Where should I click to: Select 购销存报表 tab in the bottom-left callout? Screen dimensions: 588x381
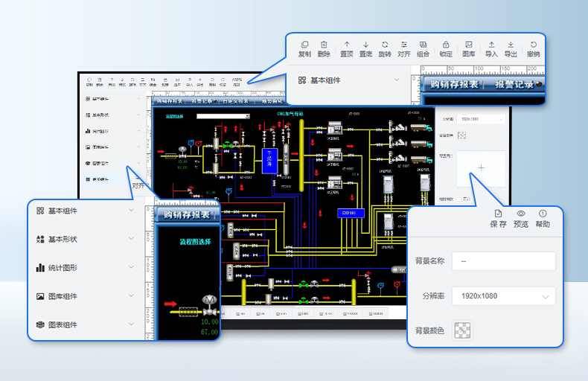[186, 215]
